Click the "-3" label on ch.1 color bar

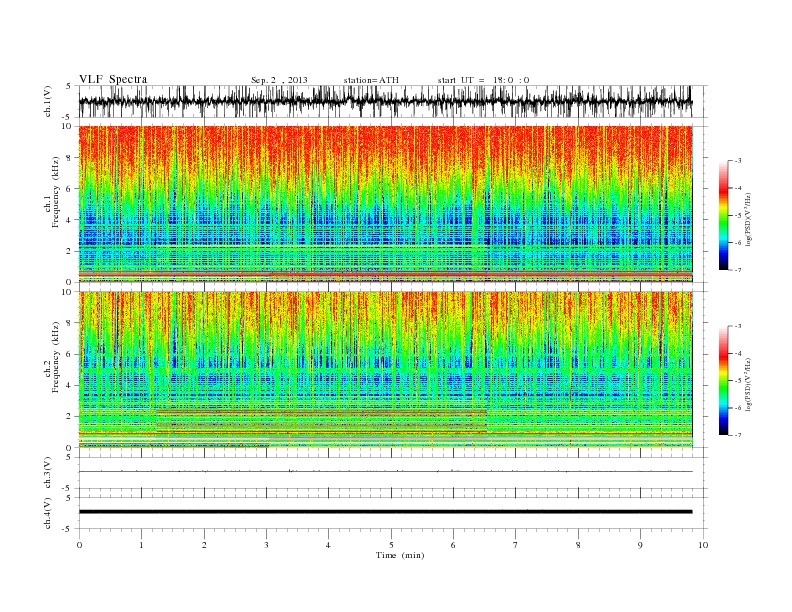tap(738, 161)
